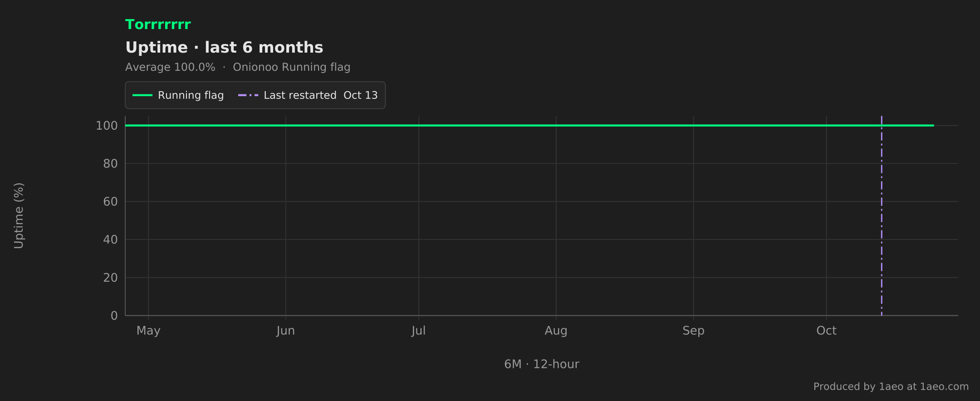Viewport: 980px width, 401px height.
Task: Click the 60 tick label on the y-axis
Action: point(110,201)
